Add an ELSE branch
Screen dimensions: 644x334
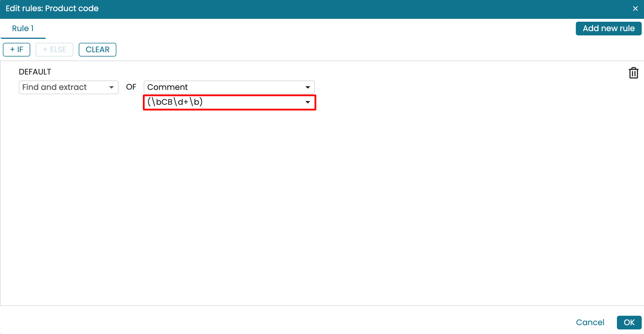tap(54, 50)
